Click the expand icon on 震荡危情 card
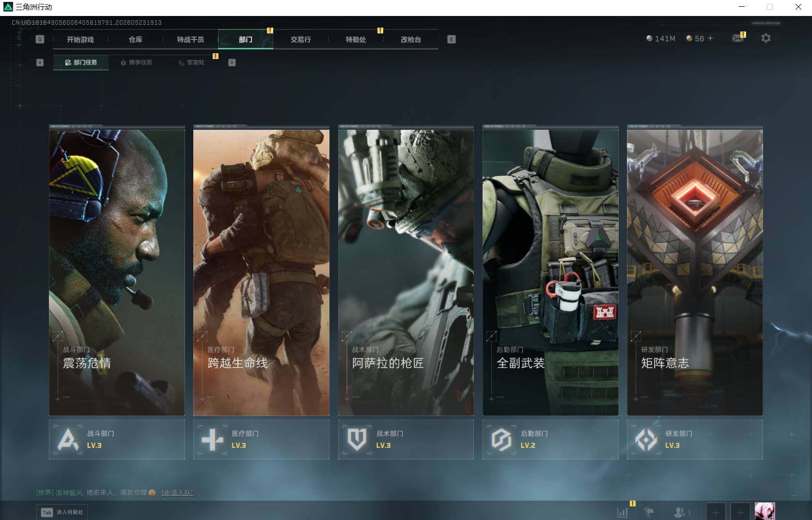 click(x=58, y=336)
